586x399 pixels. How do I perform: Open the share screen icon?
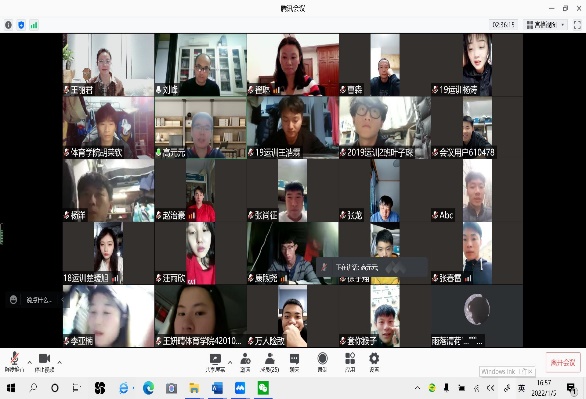215,362
